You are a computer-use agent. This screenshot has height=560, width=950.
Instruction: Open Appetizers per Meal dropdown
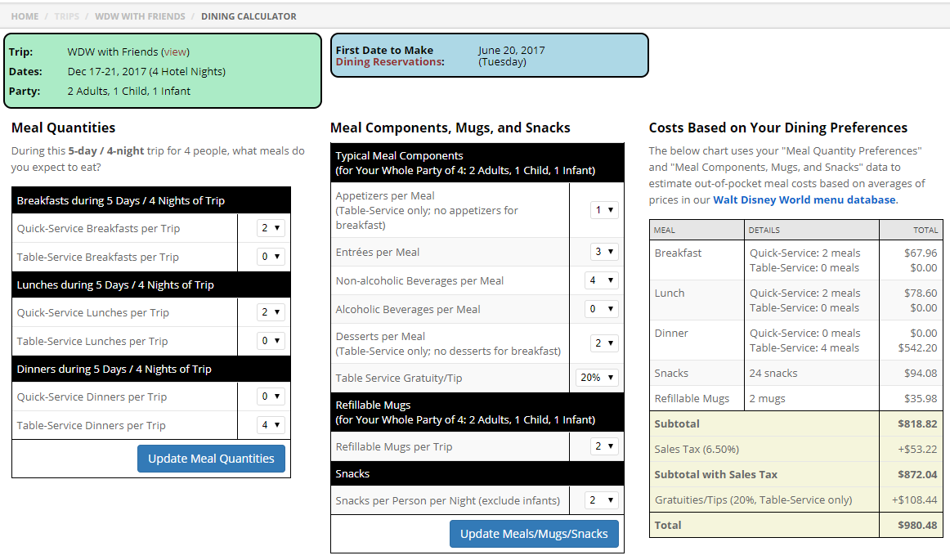(x=604, y=210)
